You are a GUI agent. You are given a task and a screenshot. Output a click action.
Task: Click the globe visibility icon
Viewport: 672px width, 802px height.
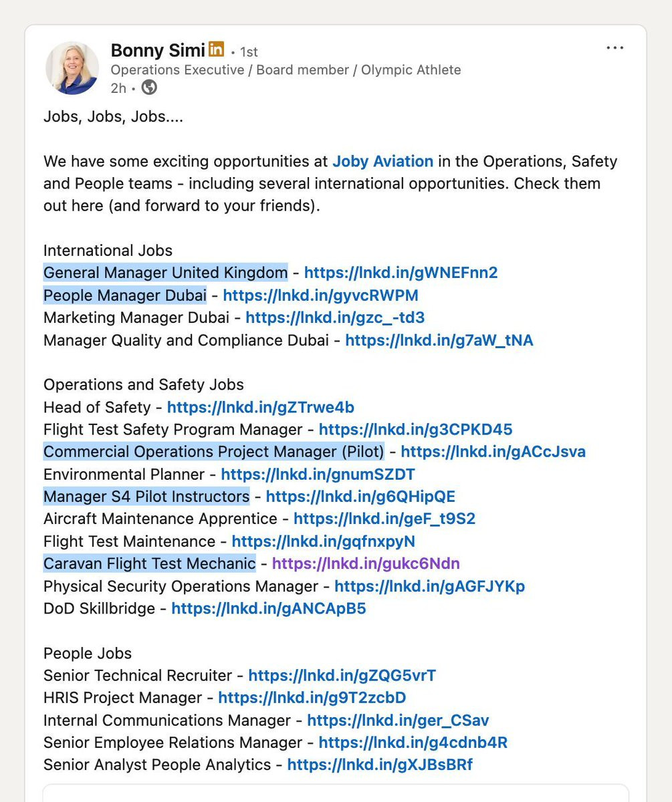click(149, 88)
